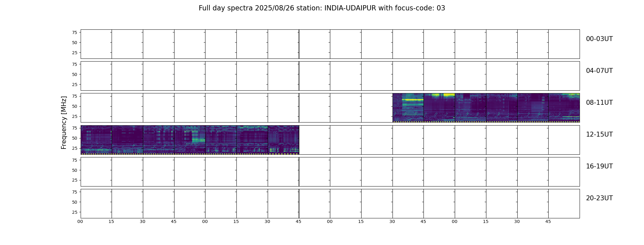Image resolution: width=644 pixels, height=245 pixels.
Task: Click the '50' frequency tick of the 00-03UT row
Action: tap(75, 43)
